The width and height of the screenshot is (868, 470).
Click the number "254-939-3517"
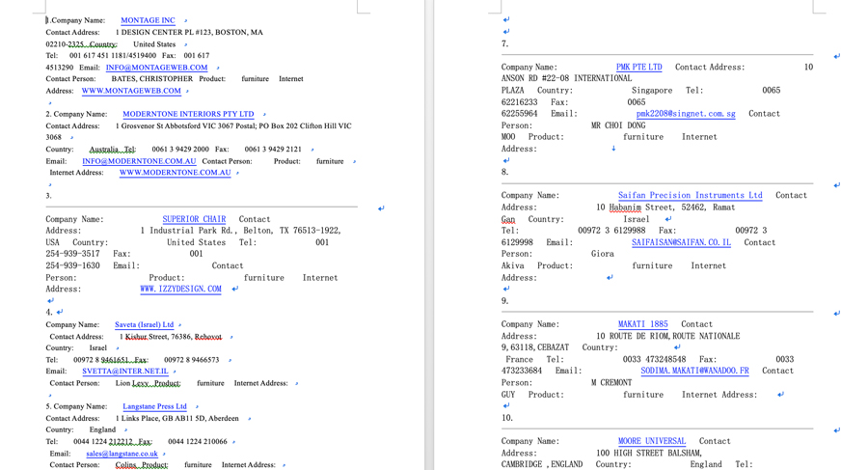(x=72, y=254)
